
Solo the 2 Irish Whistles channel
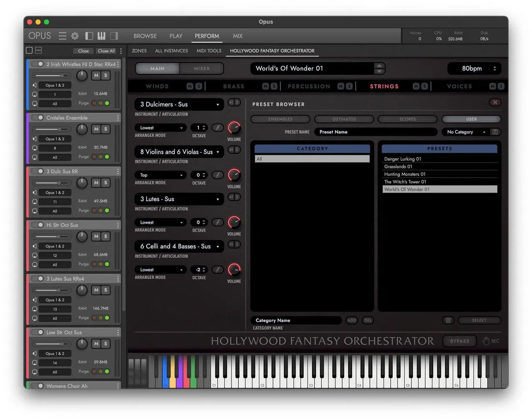[106, 75]
